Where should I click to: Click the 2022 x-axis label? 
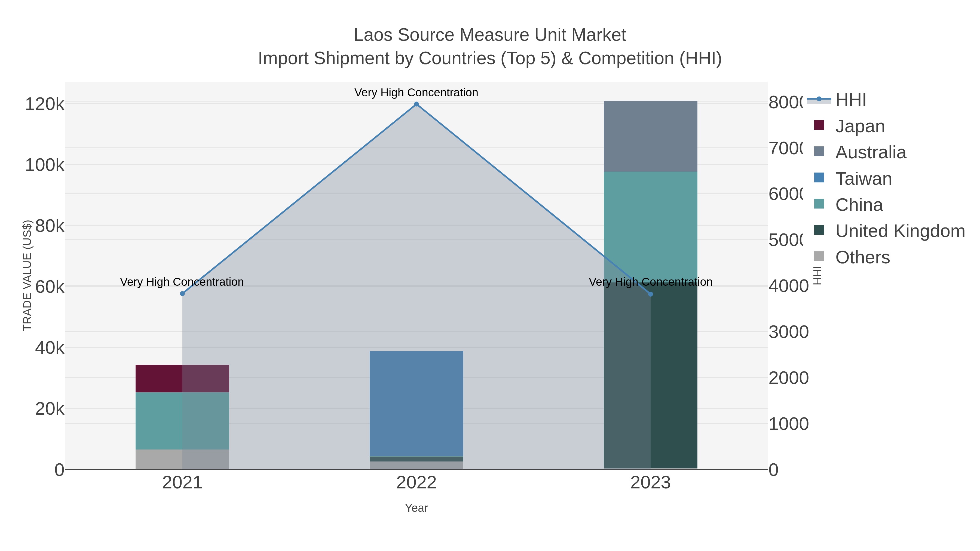416,483
